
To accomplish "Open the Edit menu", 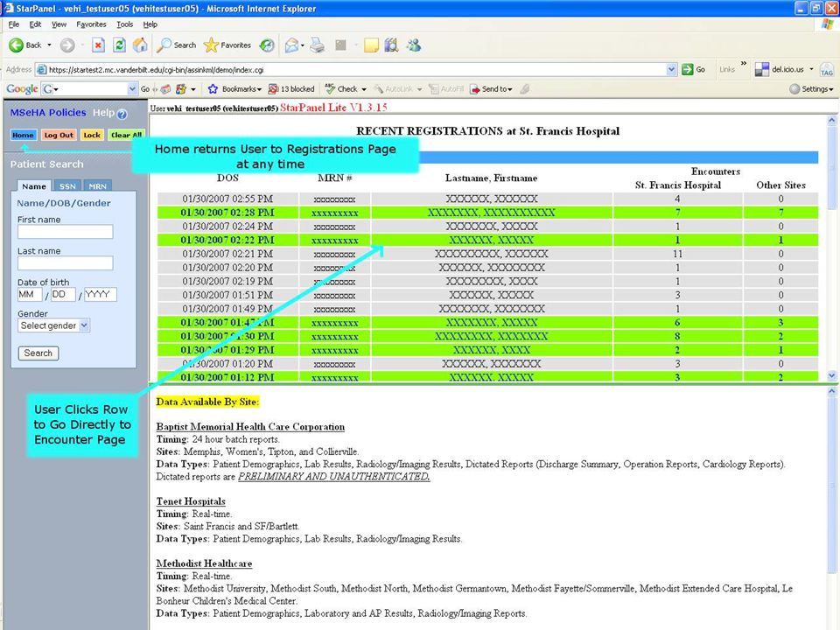I will 35,24.
